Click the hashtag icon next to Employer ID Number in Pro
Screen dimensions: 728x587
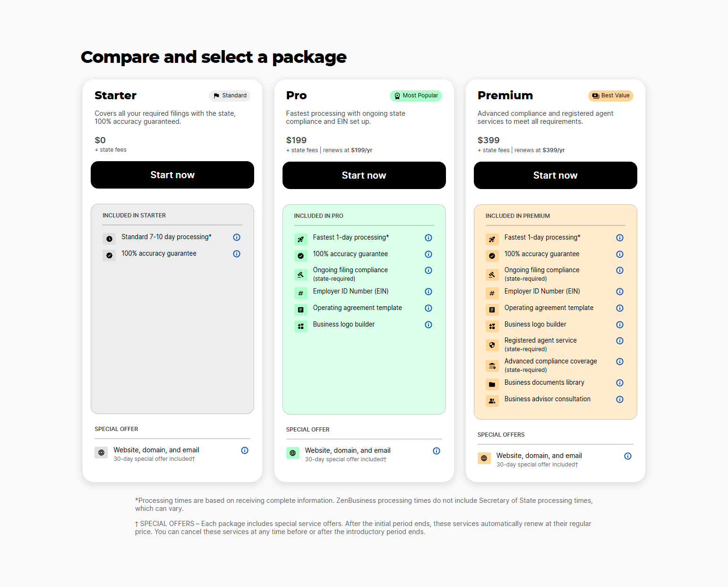pos(301,293)
